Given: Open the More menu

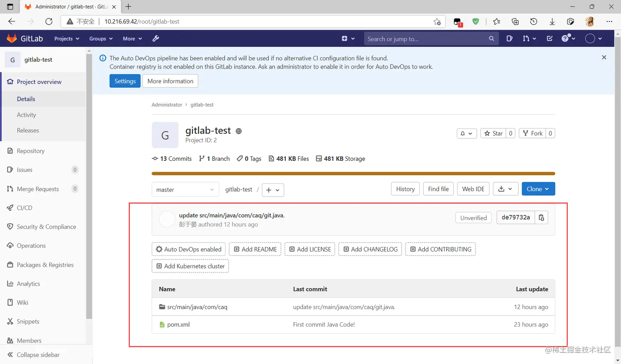Looking at the screenshot, I should (x=132, y=39).
